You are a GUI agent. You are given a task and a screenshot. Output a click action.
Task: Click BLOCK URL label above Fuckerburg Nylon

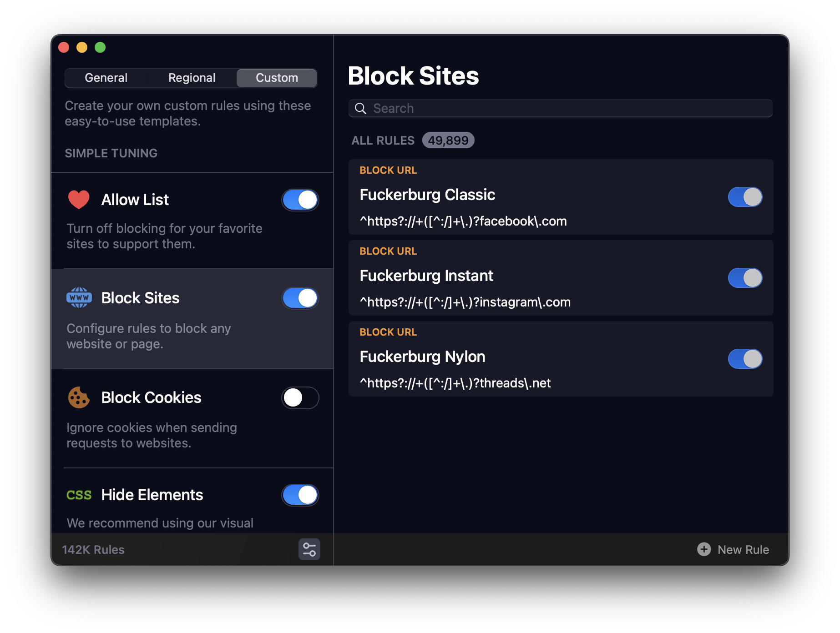388,332
